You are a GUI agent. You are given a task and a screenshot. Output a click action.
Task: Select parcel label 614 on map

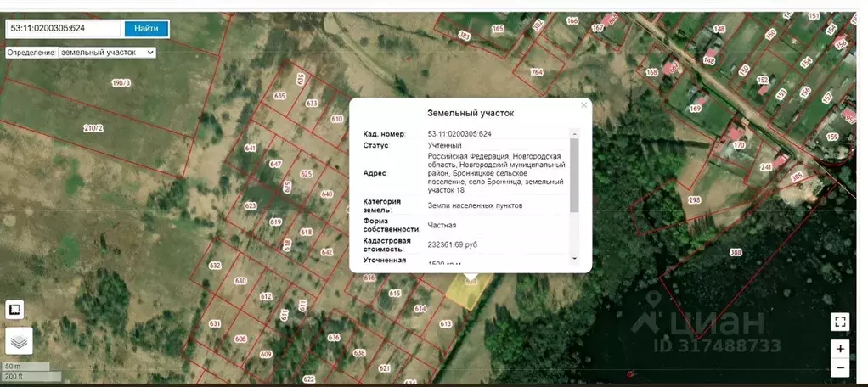click(x=420, y=308)
